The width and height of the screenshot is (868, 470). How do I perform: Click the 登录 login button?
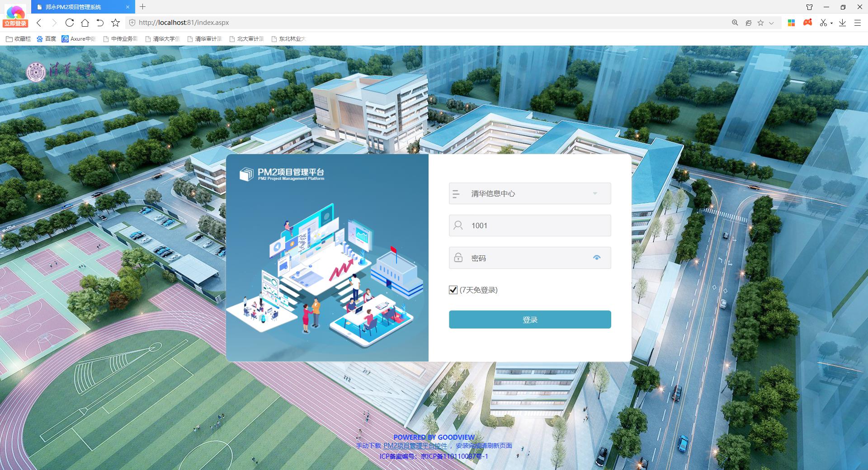pyautogui.click(x=530, y=320)
